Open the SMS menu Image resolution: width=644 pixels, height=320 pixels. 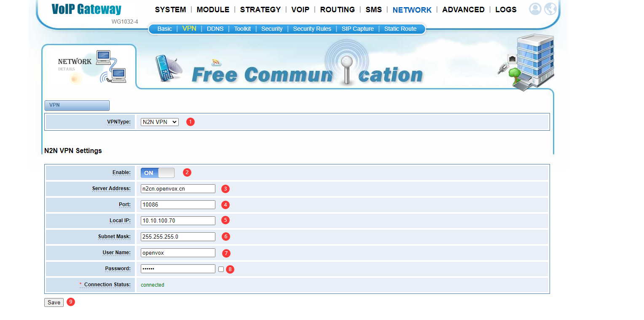click(x=374, y=9)
